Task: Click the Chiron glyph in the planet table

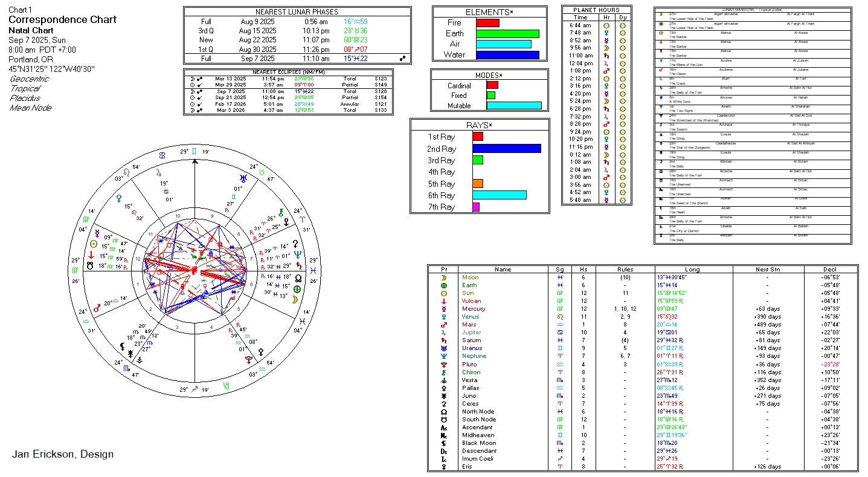Action: click(444, 372)
